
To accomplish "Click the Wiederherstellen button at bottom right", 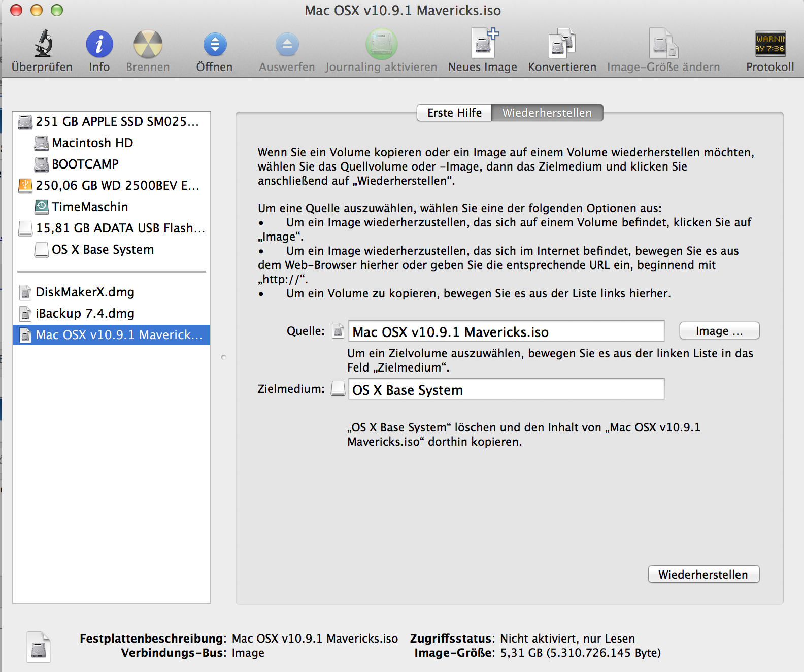I will click(703, 574).
